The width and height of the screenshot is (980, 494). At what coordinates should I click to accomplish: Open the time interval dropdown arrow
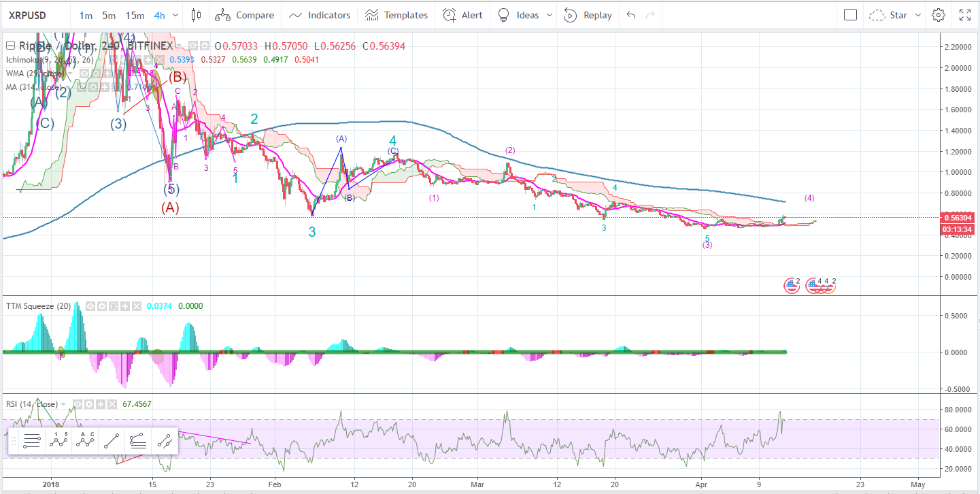[x=177, y=15]
